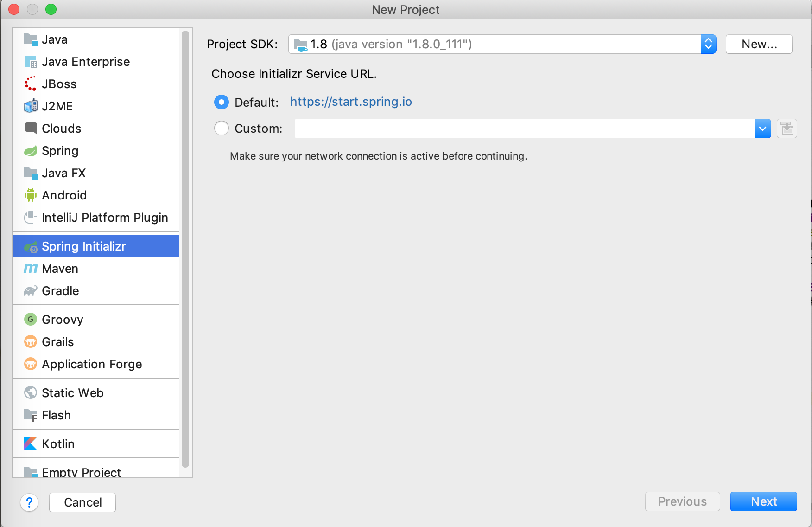Click the JBoss red dots icon
The height and width of the screenshot is (527, 812).
click(31, 84)
